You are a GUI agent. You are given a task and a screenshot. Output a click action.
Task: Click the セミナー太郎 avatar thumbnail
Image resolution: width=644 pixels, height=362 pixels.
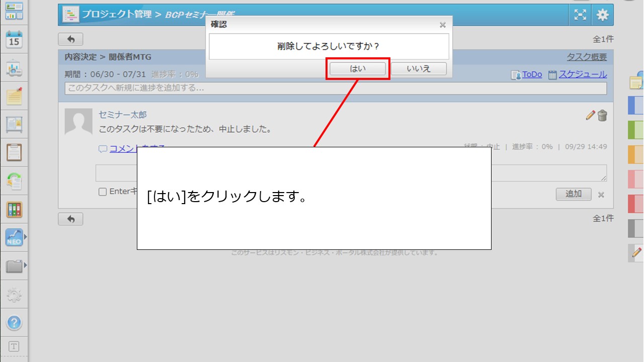click(x=78, y=122)
